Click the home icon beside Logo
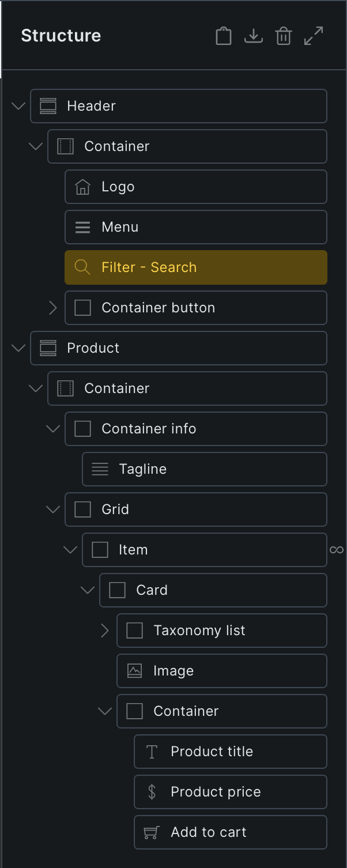 pos(83,187)
